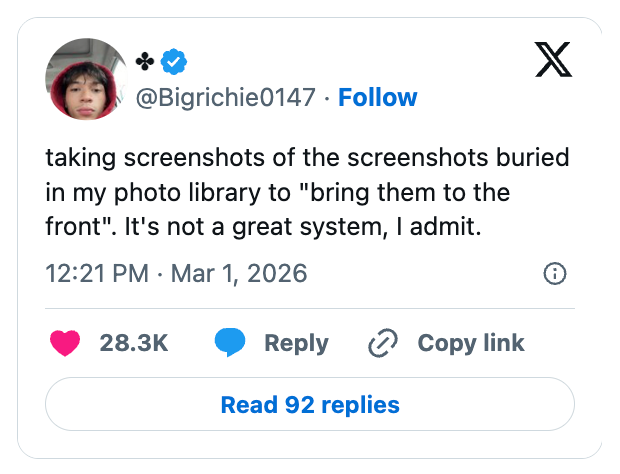
Task: Open the info icon beside the date
Action: point(555,273)
